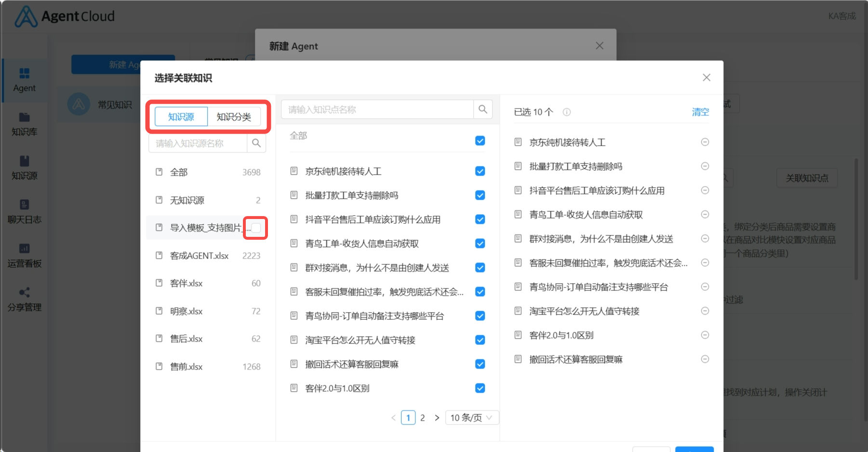Focus the 请输入知识点名称 search field
Screen dimensions: 868x452
[377, 110]
